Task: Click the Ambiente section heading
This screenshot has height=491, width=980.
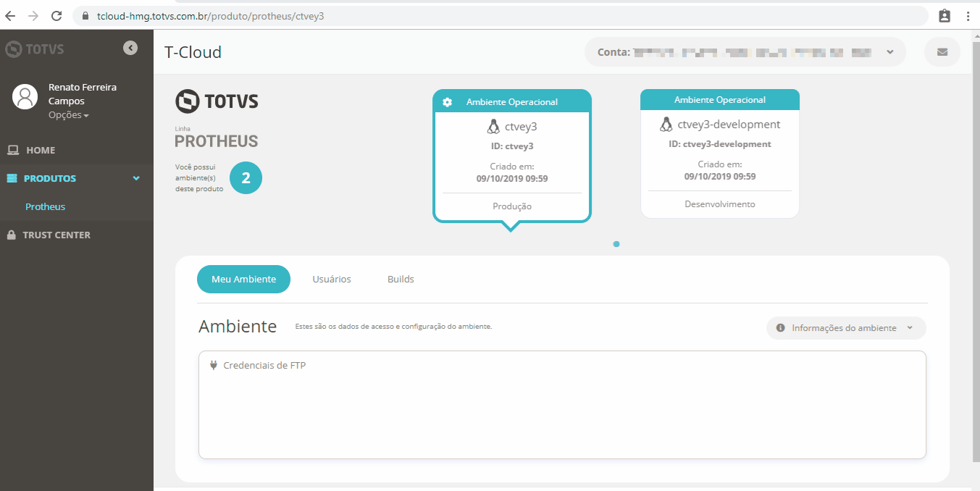Action: coord(238,327)
